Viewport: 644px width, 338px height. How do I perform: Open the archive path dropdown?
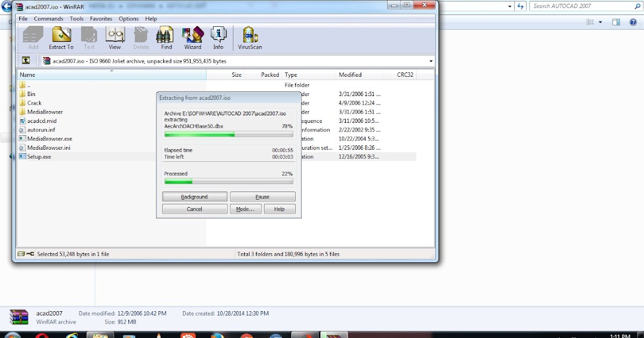pos(431,61)
